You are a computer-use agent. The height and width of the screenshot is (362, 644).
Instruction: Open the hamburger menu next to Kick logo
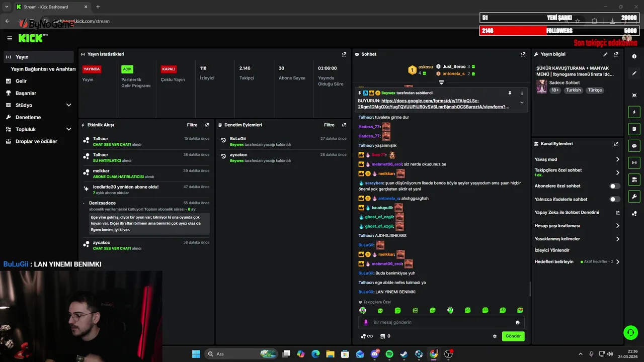(10, 38)
